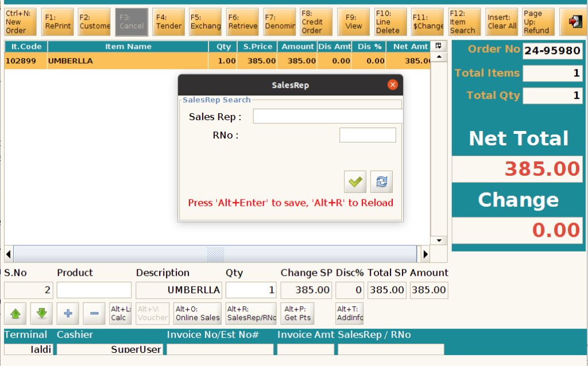Image resolution: width=588 pixels, height=366 pixels.
Task: Click the reload icon in SalesRep dialog
Action: [381, 182]
